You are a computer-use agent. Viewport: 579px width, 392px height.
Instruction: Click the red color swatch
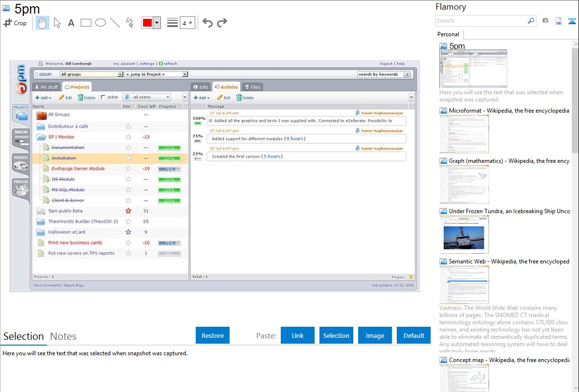[x=147, y=23]
